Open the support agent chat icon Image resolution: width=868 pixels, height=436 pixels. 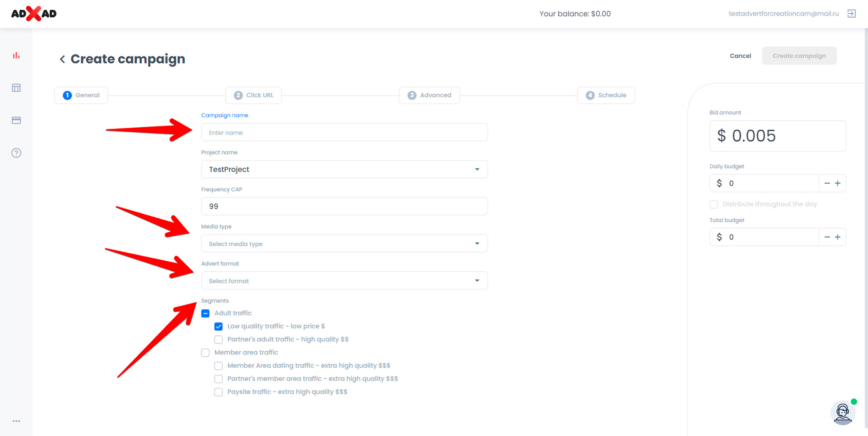(843, 413)
